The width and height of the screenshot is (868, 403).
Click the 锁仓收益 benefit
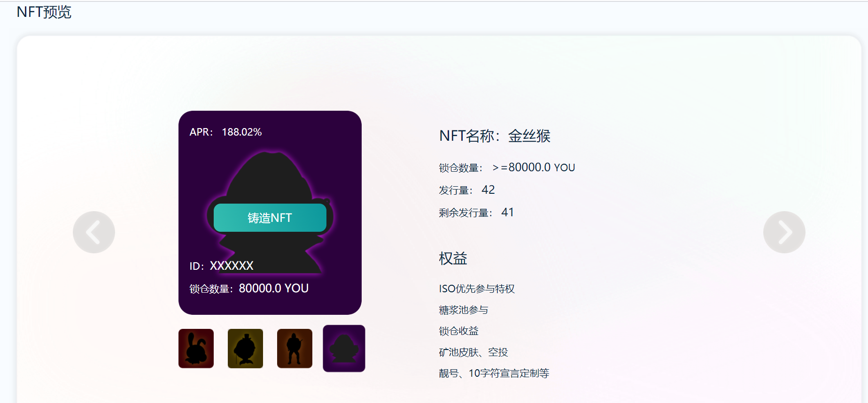[459, 331]
